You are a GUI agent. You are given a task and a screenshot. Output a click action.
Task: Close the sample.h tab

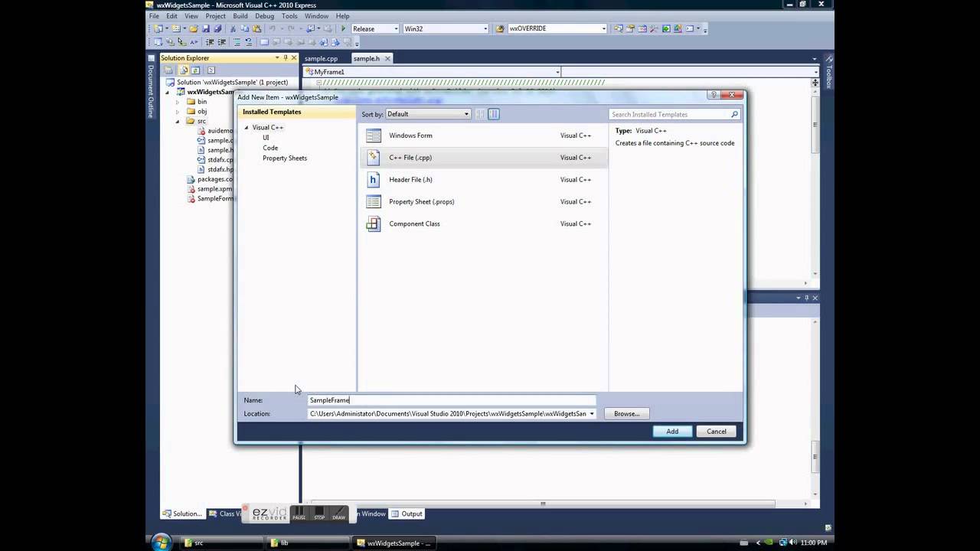pos(387,59)
